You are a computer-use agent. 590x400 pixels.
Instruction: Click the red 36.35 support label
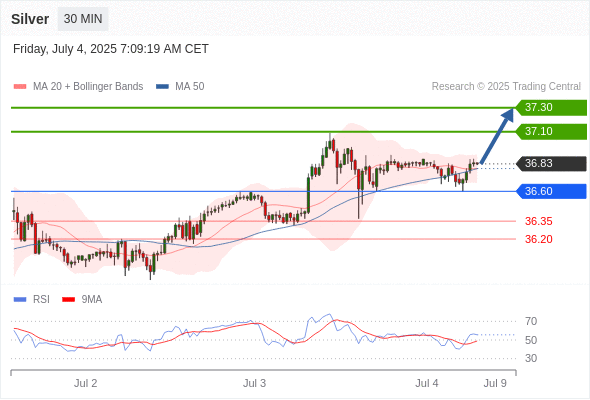[x=538, y=221]
